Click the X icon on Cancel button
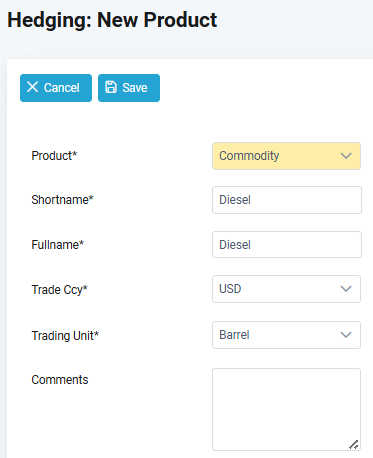Viewport: 373px width, 458px height. 32,87
